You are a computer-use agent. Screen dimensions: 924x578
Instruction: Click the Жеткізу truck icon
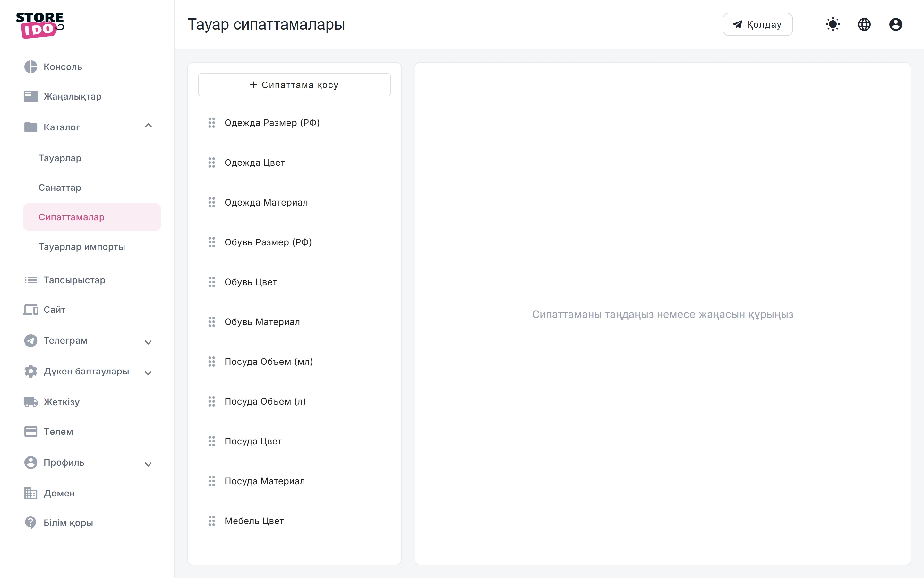[30, 402]
